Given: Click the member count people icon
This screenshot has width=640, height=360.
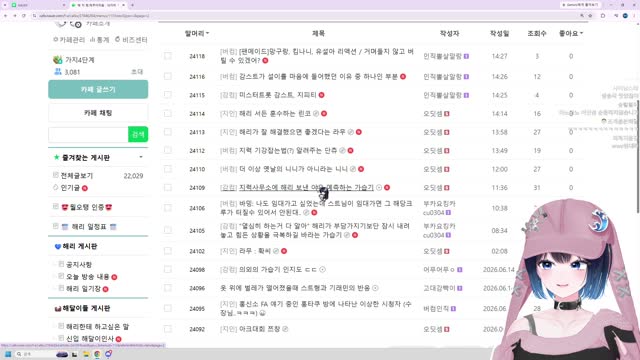Looking at the screenshot, I should [x=58, y=72].
